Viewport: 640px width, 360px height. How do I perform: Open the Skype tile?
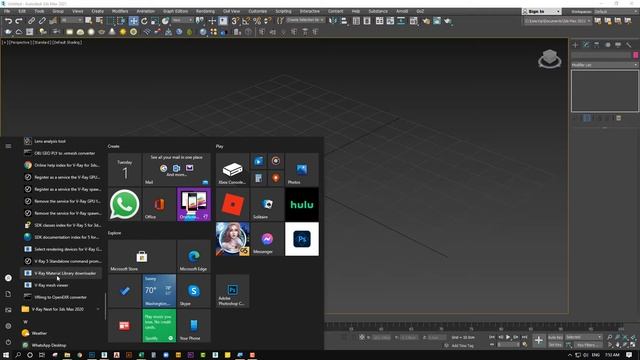click(x=194, y=291)
